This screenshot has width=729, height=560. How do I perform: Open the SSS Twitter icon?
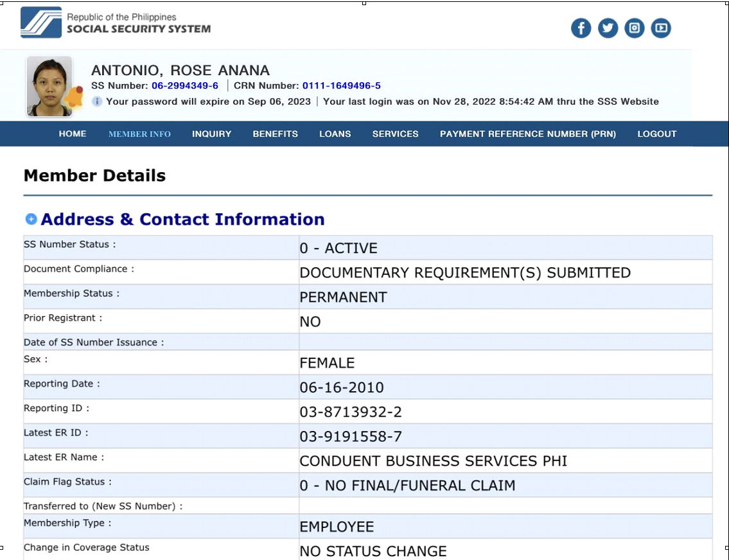point(608,28)
